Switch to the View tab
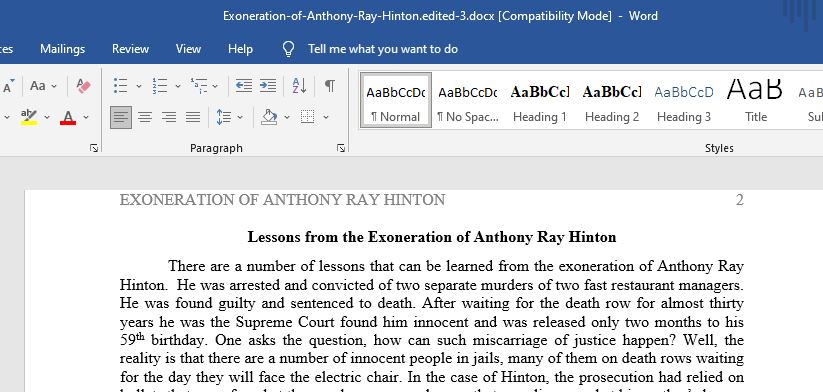 pos(188,49)
